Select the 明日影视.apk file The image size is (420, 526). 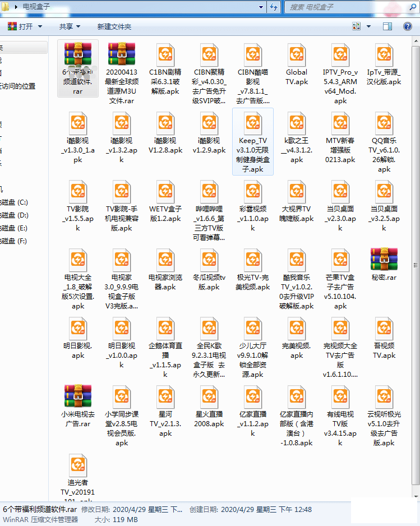click(78, 338)
